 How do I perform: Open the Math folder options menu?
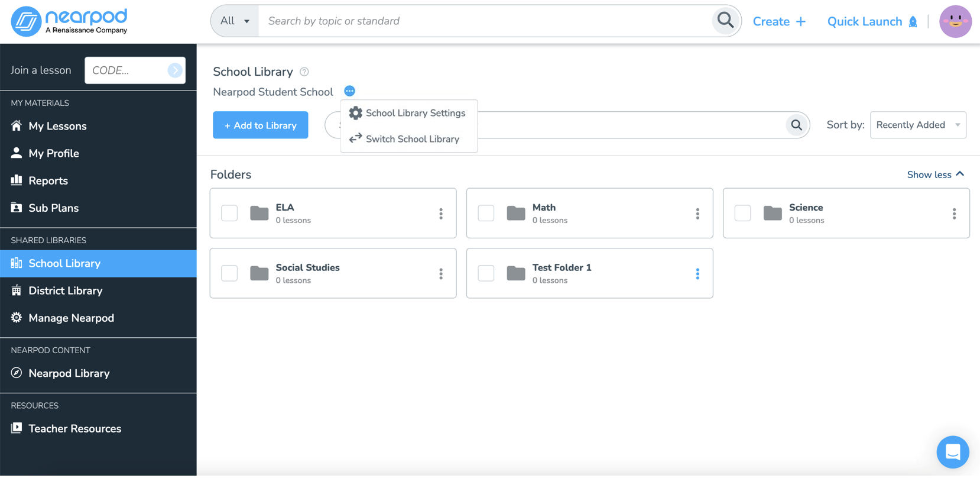point(697,214)
